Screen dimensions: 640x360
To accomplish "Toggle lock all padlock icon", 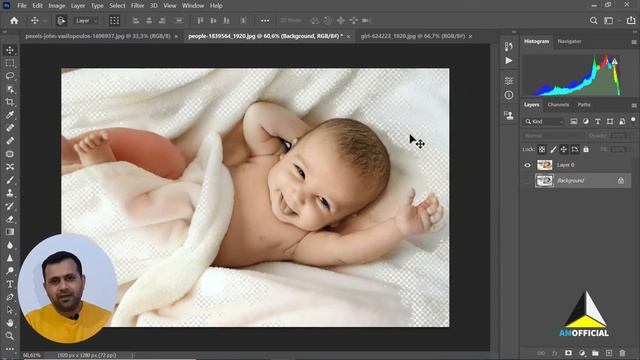I will [x=586, y=149].
